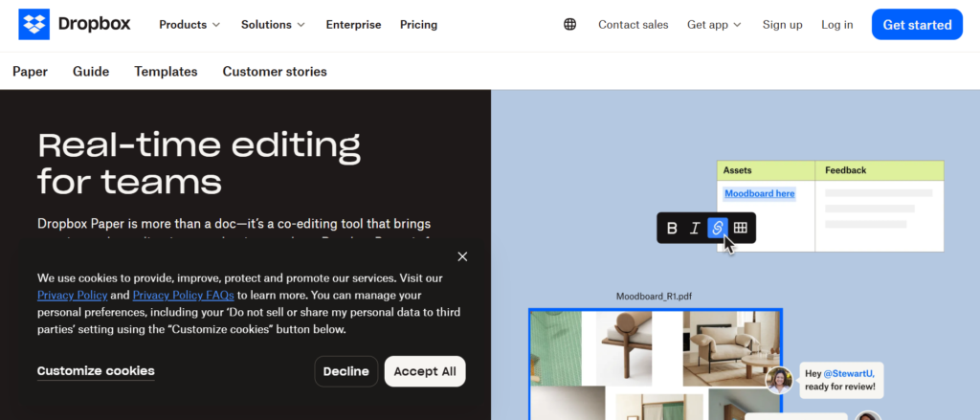Image resolution: width=980 pixels, height=420 pixels.
Task: Decline the cookies
Action: point(345,371)
